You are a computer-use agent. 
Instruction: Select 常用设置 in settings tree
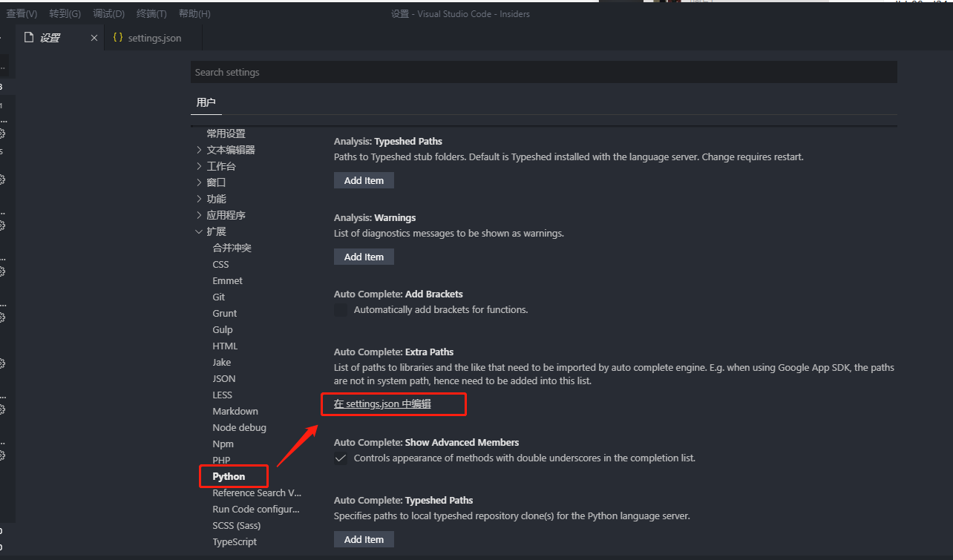coord(226,134)
